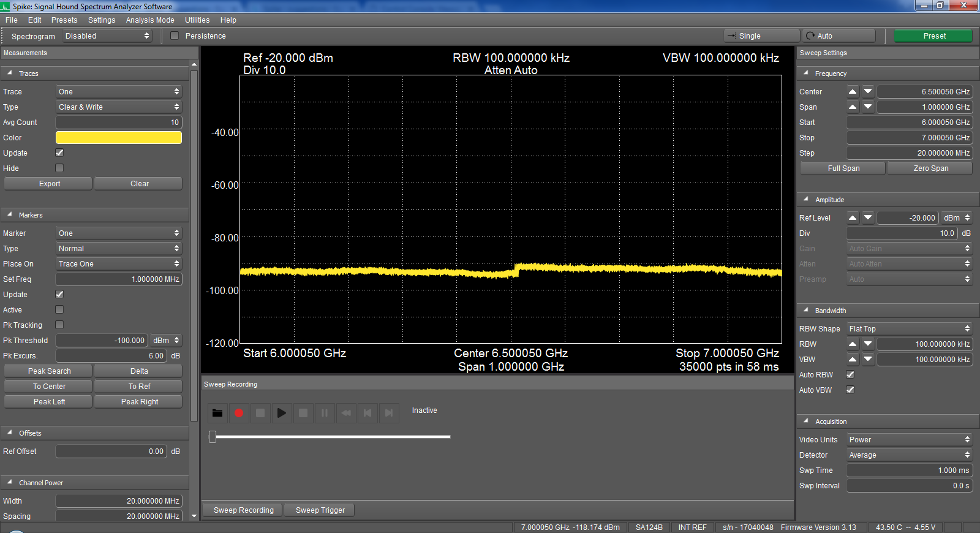The image size is (980, 533).
Task: Play the recorded sweep
Action: 282,413
